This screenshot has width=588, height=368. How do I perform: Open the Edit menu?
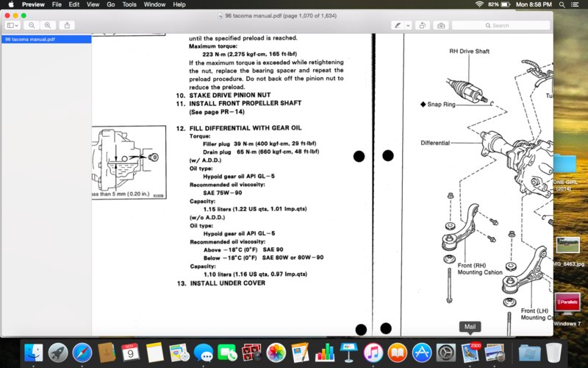point(74,4)
